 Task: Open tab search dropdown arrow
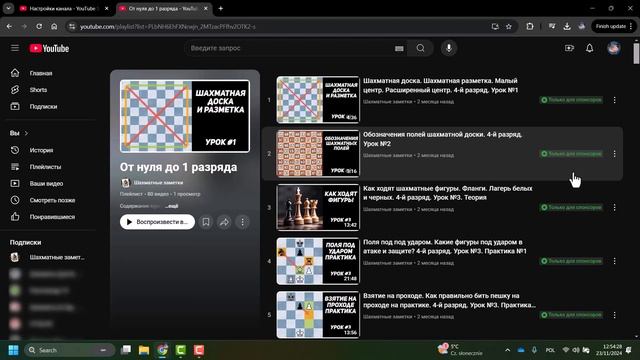(8, 8)
